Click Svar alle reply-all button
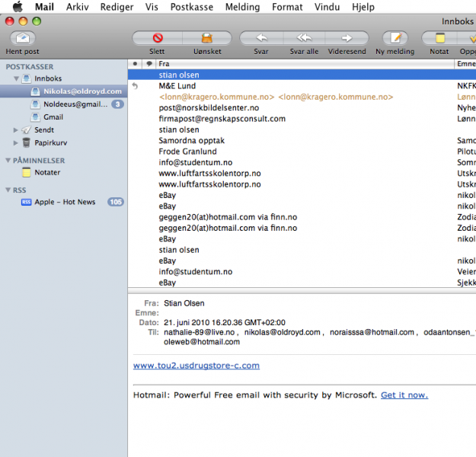The image size is (476, 457). pos(304,38)
